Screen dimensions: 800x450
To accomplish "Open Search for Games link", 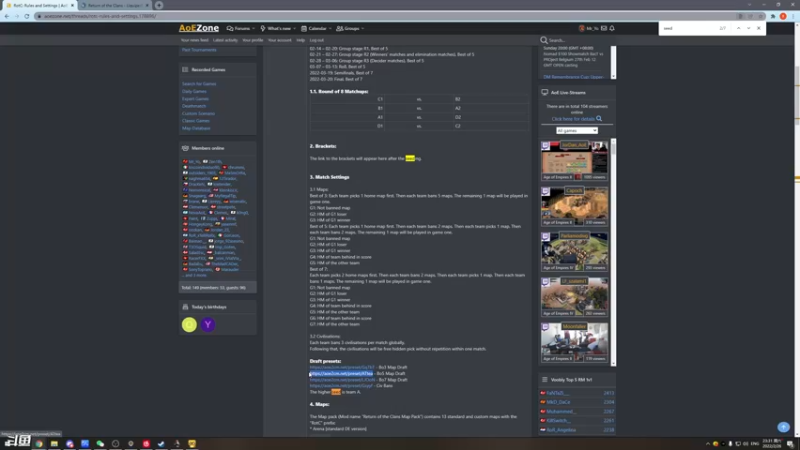I will (199, 84).
